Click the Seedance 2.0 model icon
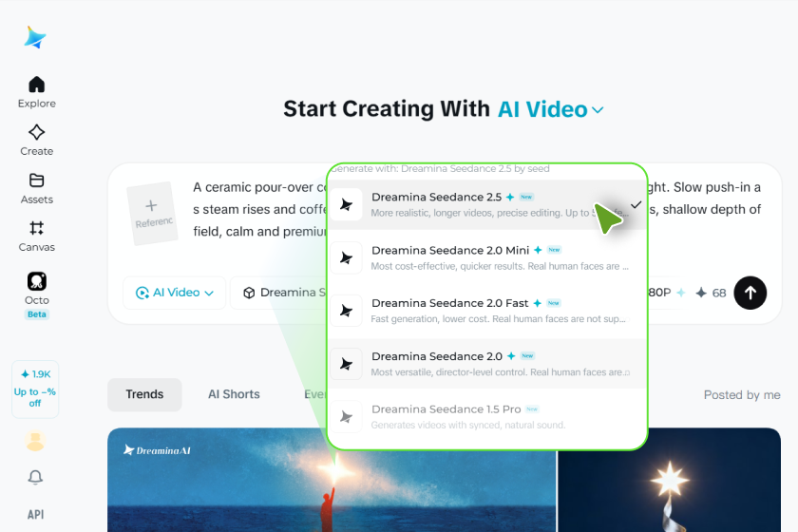The width and height of the screenshot is (798, 532). 346,364
